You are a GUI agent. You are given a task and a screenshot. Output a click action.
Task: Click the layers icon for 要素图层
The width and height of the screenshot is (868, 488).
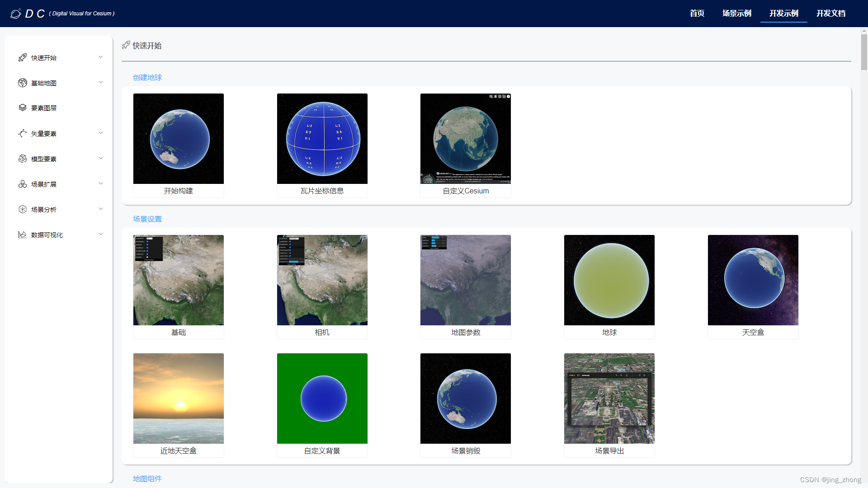pyautogui.click(x=23, y=108)
